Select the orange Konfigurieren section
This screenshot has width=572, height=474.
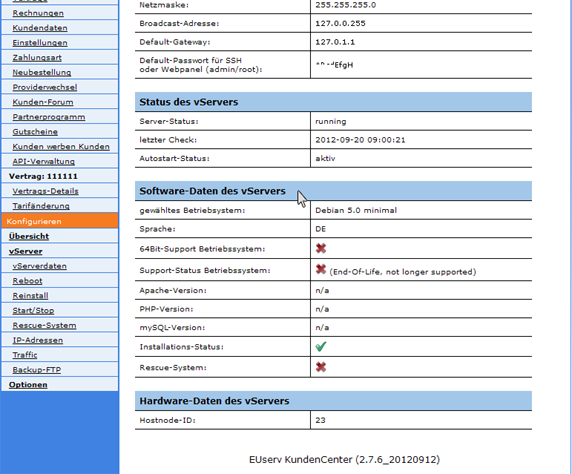click(59, 221)
